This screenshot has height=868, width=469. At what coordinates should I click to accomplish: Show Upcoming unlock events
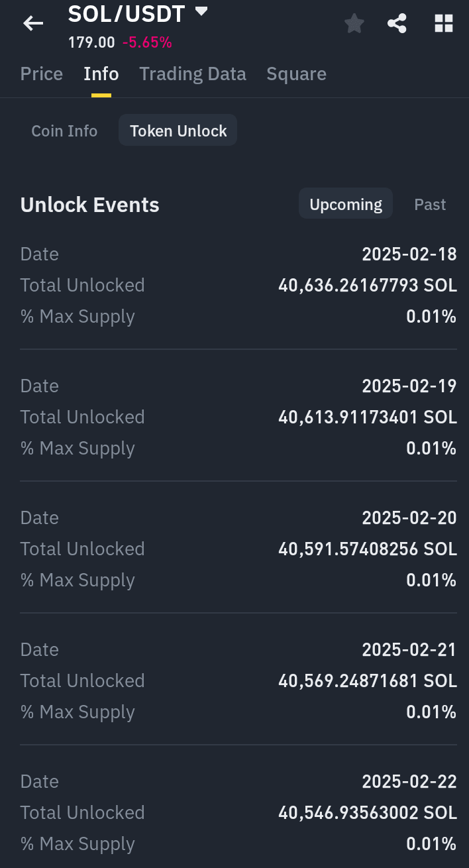(x=346, y=204)
